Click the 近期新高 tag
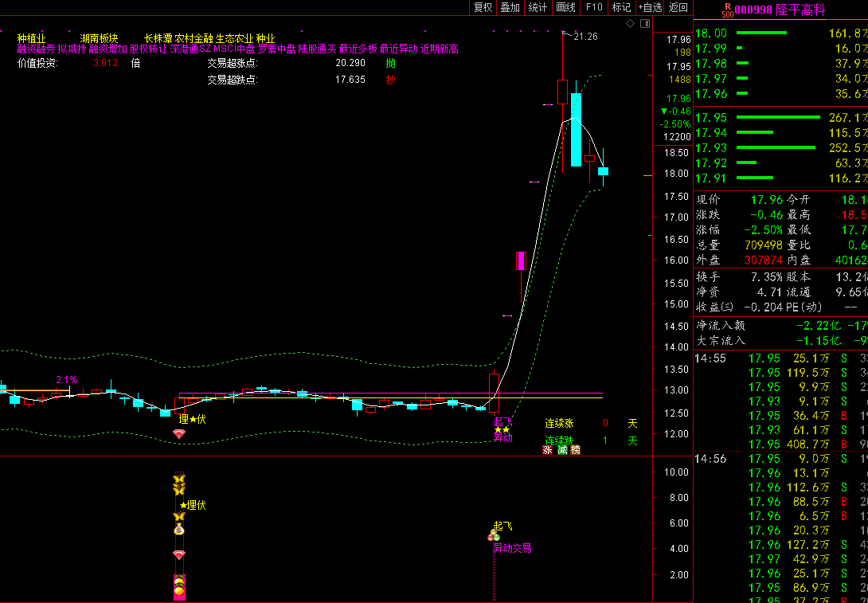Viewport: 868px width, 603px height. 439,49
